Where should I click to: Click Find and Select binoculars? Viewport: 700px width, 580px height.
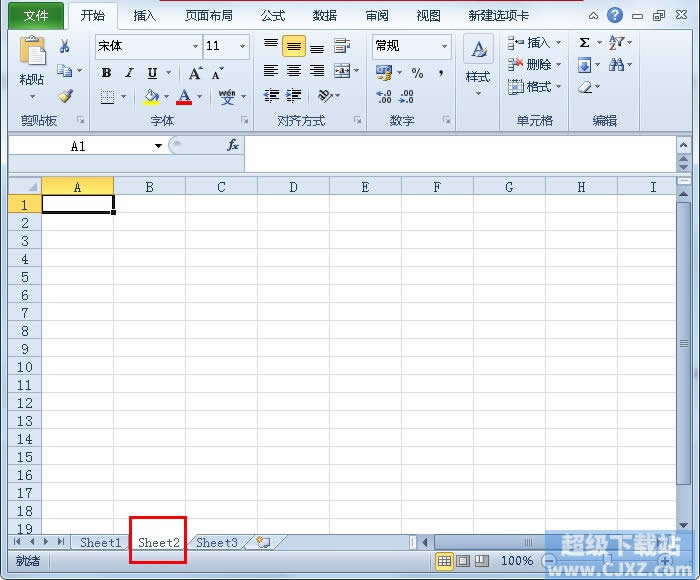[617, 65]
